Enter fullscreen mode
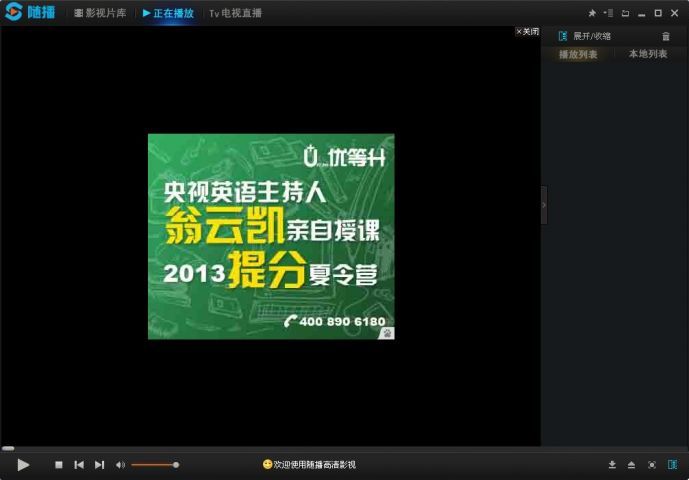 pyautogui.click(x=652, y=465)
